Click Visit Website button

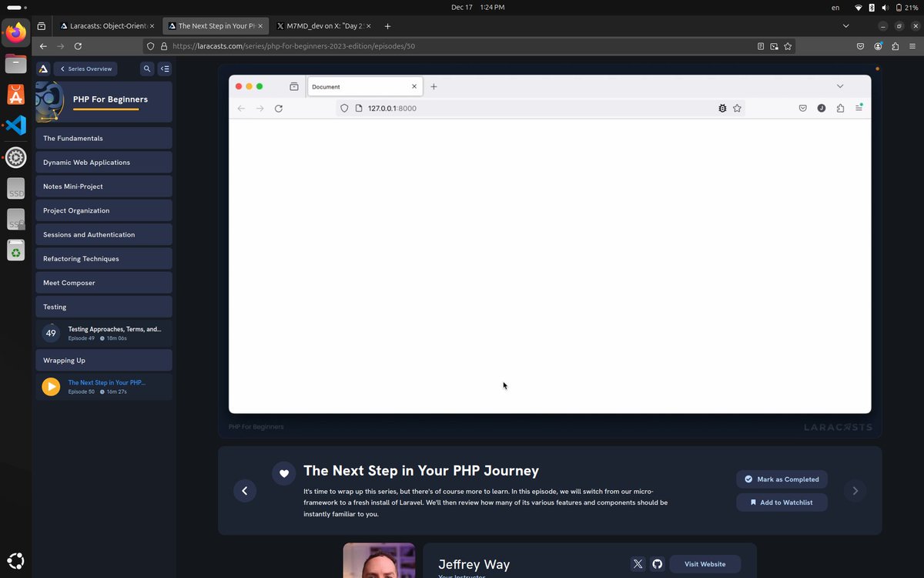tap(705, 564)
